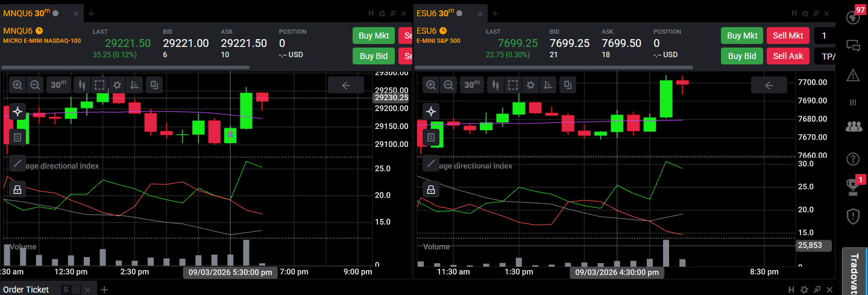
Task: Open chart type candlestick icon on MNQU6
Action: [81, 85]
